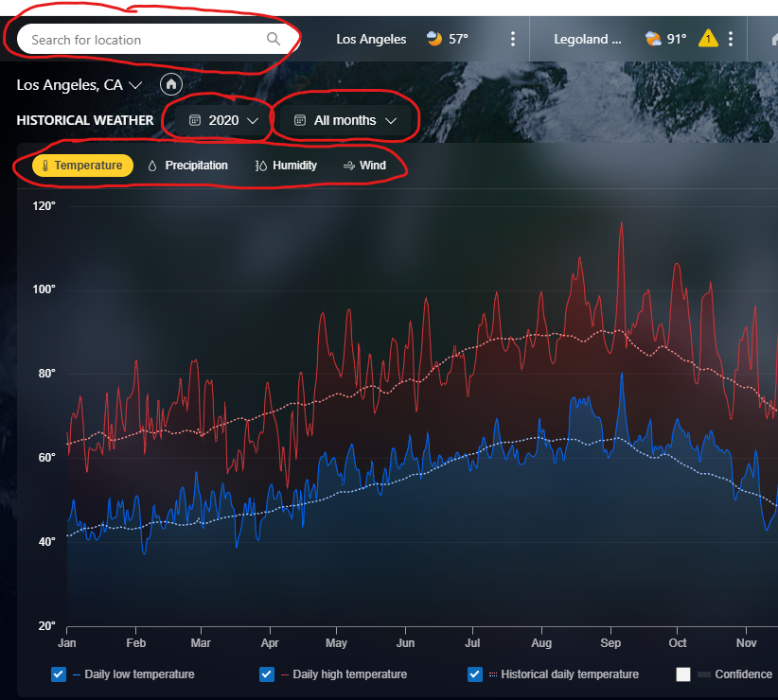Image resolution: width=778 pixels, height=700 pixels.
Task: Click the calendar icon next to 2020
Action: (195, 120)
